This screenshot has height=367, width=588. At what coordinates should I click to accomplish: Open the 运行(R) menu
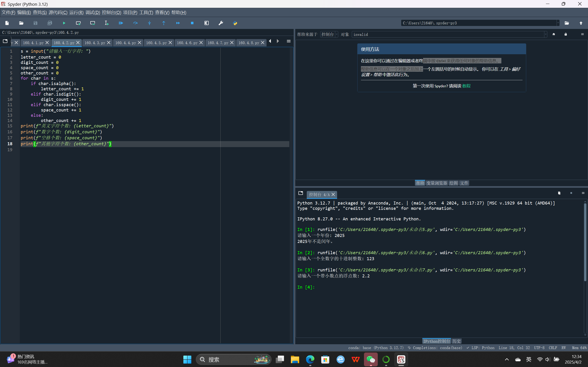click(76, 12)
